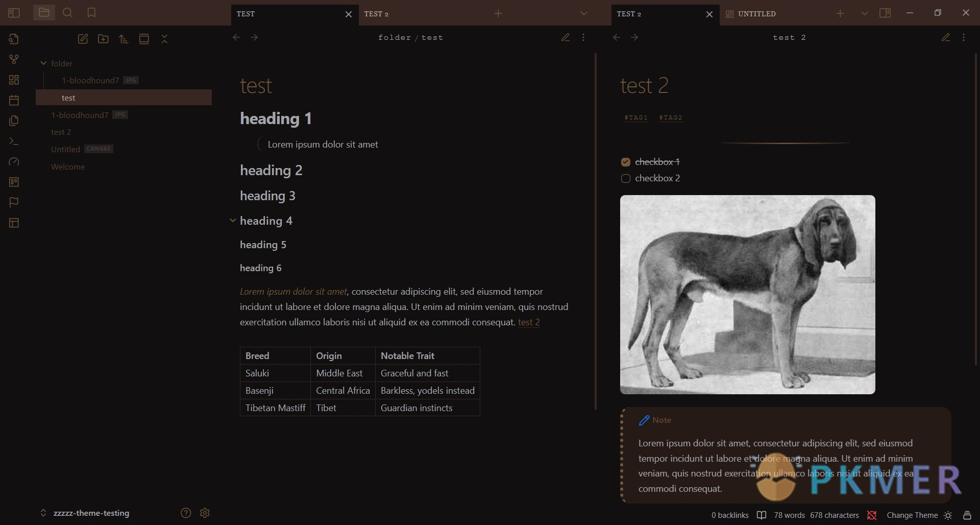Open the graph view from the ribbon

coord(14,59)
